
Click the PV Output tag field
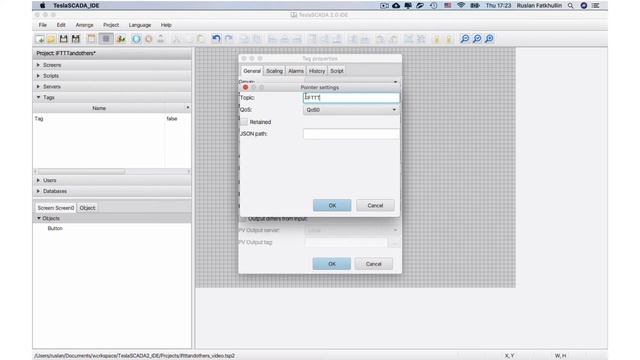pyautogui.click(x=346, y=242)
